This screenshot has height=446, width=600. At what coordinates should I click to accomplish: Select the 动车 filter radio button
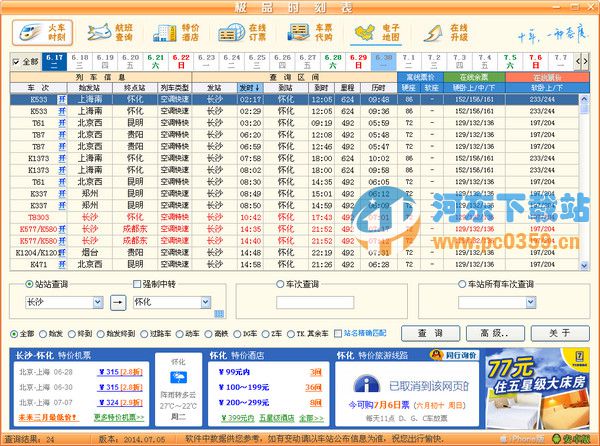coord(179,334)
